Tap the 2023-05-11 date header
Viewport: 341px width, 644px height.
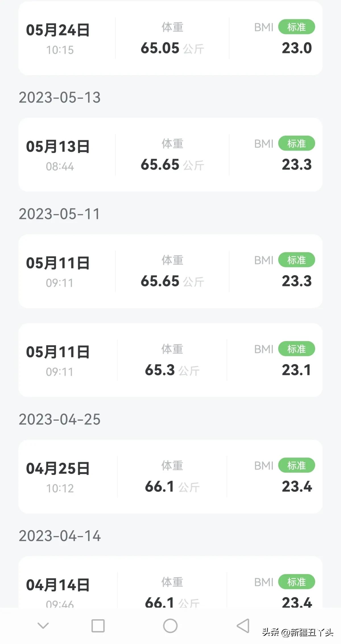pyautogui.click(x=60, y=214)
